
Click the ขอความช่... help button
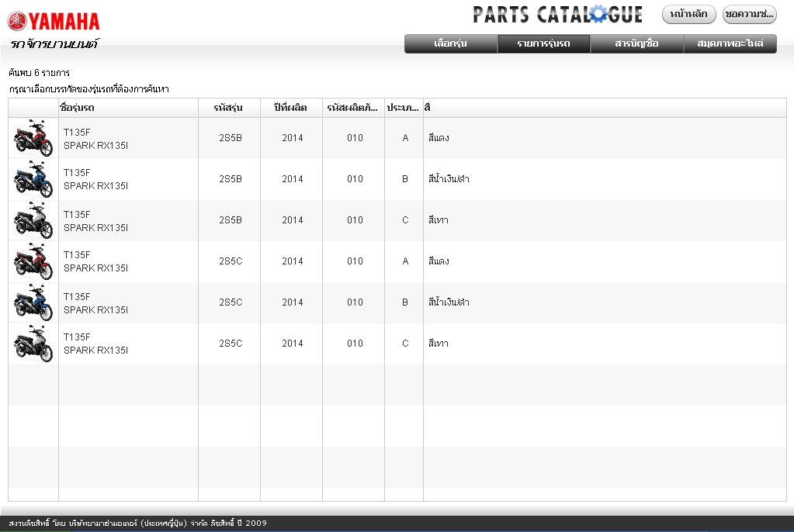click(750, 14)
